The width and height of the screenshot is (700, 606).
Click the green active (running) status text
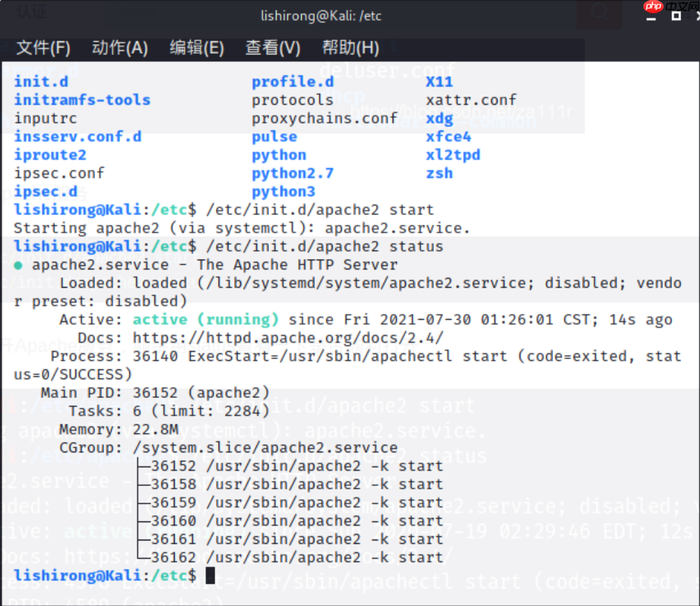click(x=205, y=320)
